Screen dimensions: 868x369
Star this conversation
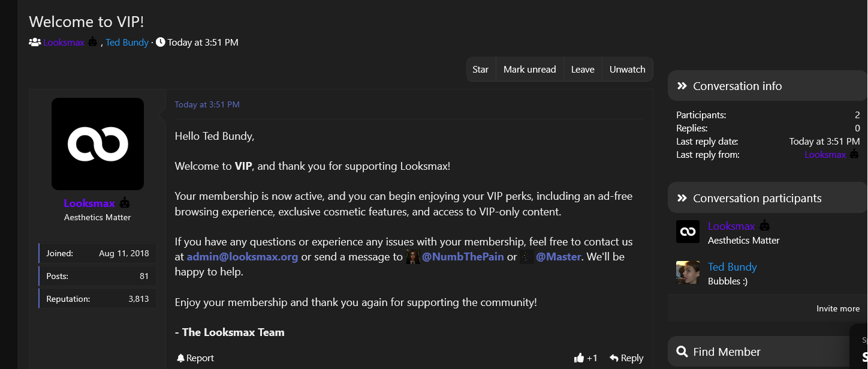point(481,69)
